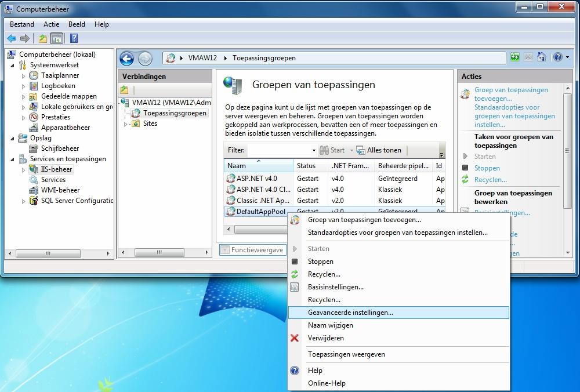Collapse Services en toepassingen node
Image resolution: width=580 pixels, height=392 pixels.
tap(13, 159)
